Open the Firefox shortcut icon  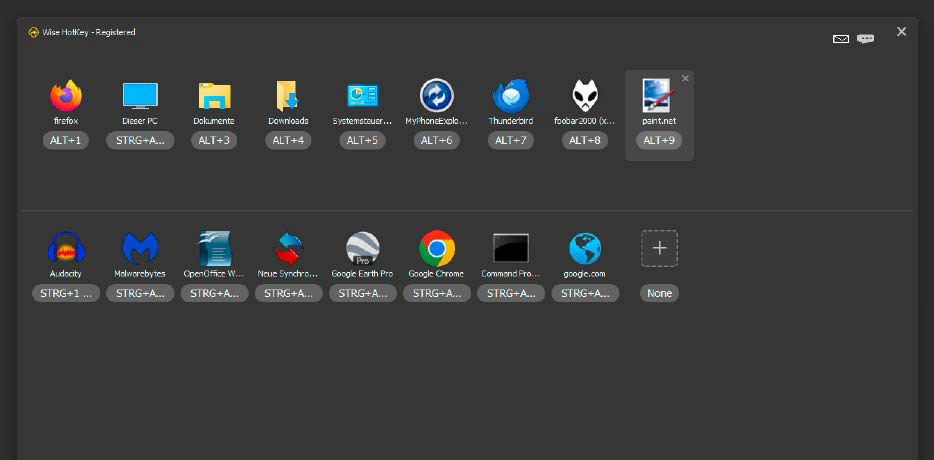(66, 96)
